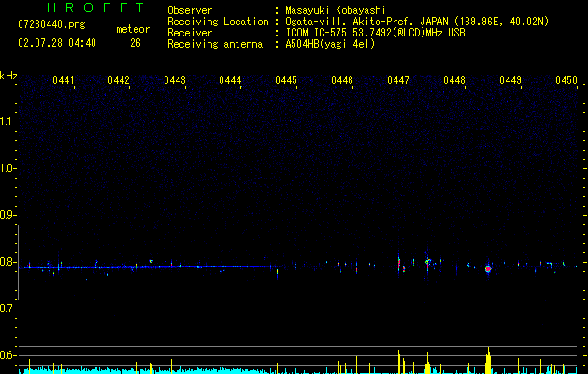Click the bright red meteor echo near 0449
The image size is (588, 374).
coord(488,269)
